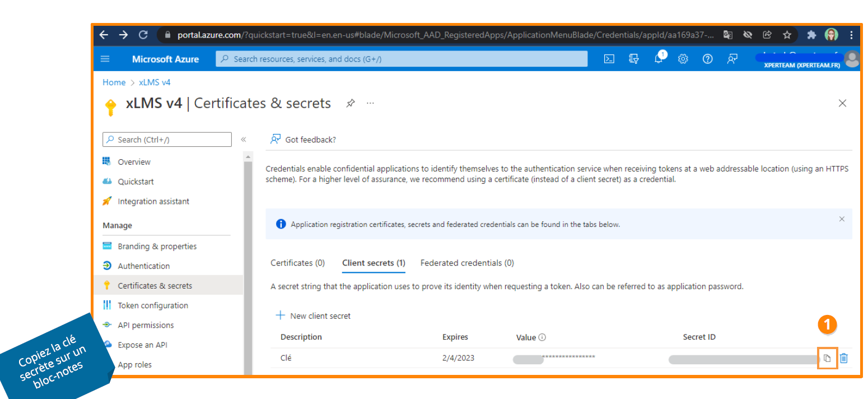Image resolution: width=868 pixels, height=399 pixels.
Task: Dismiss the blue information banner
Action: click(841, 219)
